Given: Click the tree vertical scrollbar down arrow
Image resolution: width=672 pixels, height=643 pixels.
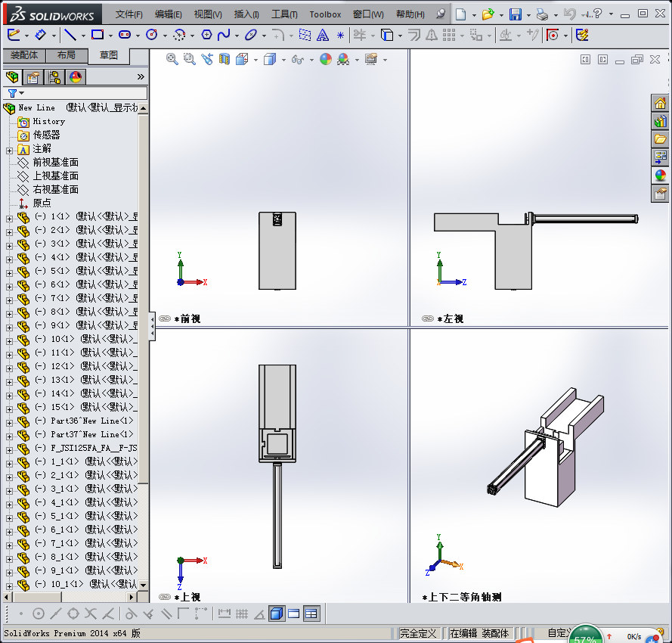Looking at the screenshot, I should point(143,585).
